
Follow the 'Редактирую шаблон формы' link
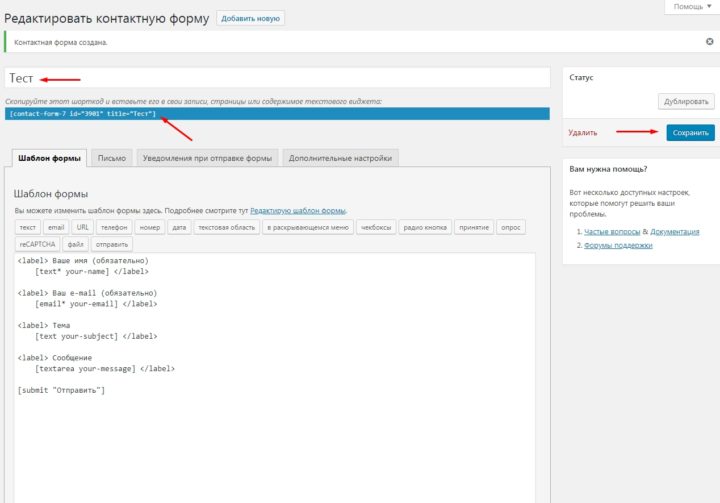pyautogui.click(x=298, y=211)
